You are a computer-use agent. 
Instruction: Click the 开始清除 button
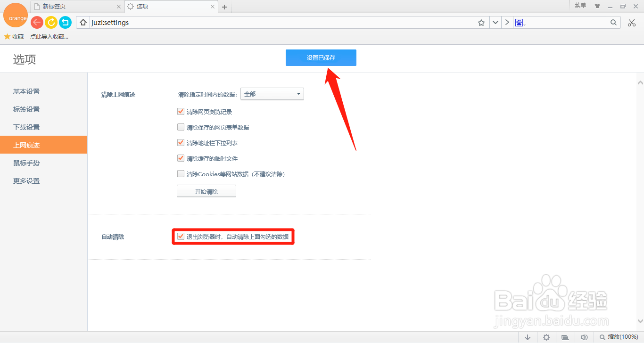point(206,191)
